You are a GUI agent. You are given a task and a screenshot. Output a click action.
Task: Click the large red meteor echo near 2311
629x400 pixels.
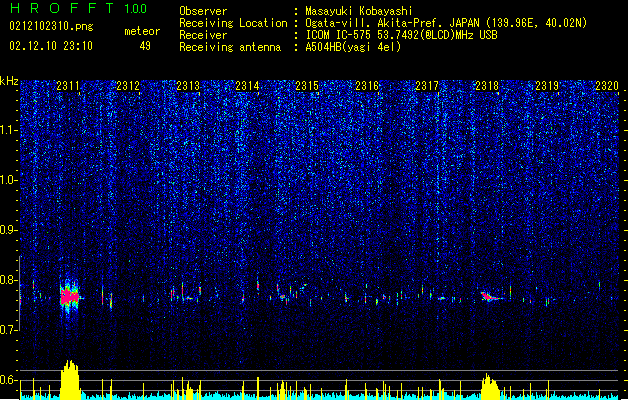point(70,297)
